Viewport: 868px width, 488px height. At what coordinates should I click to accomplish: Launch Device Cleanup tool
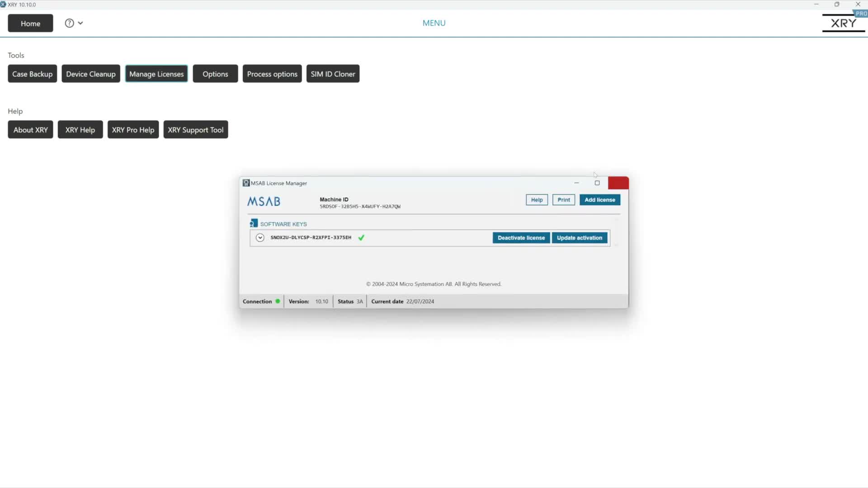click(91, 74)
